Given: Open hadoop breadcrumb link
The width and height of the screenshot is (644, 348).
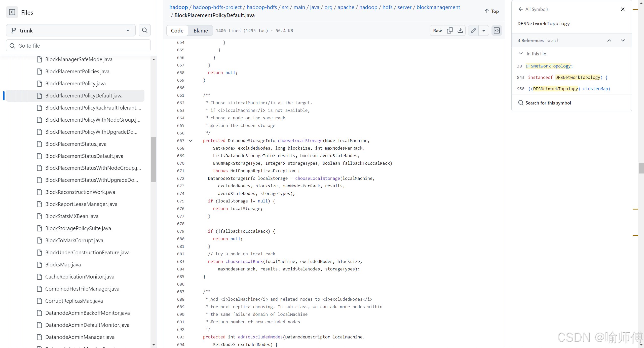Looking at the screenshot, I should click(178, 7).
